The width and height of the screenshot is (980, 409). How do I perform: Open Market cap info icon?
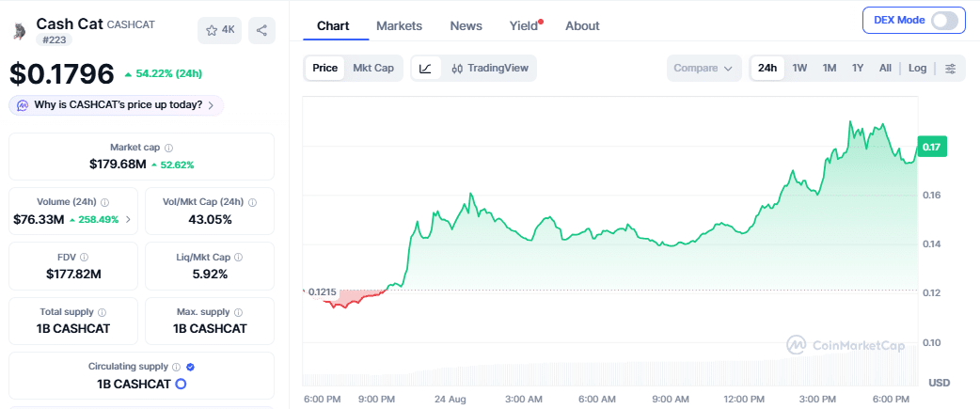[x=168, y=148]
